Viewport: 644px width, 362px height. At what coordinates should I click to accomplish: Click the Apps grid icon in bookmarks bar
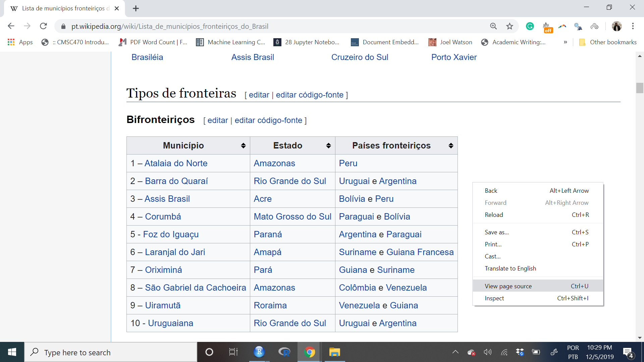pyautogui.click(x=11, y=42)
